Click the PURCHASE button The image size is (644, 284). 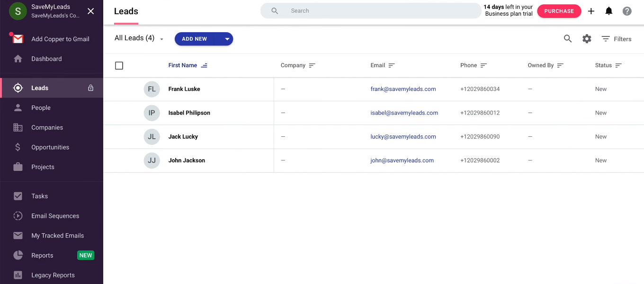tap(559, 11)
